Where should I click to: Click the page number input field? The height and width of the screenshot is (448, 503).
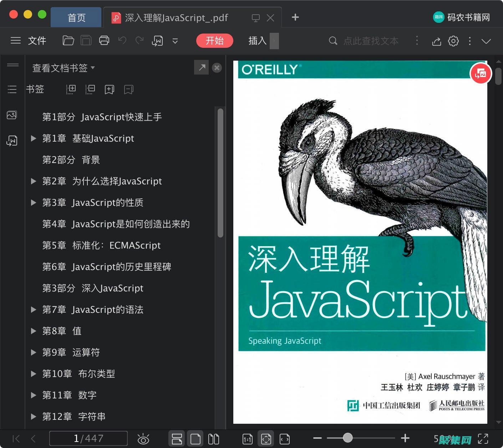(88, 438)
